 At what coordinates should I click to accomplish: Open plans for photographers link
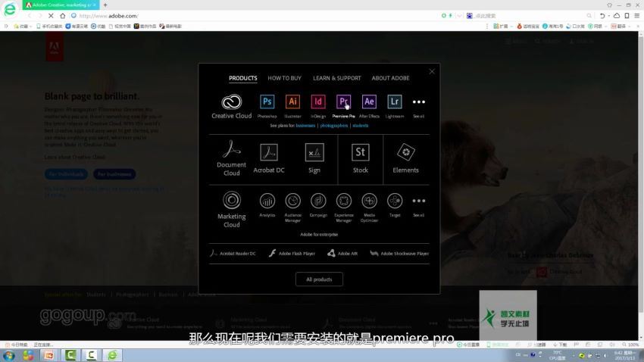tap(333, 126)
